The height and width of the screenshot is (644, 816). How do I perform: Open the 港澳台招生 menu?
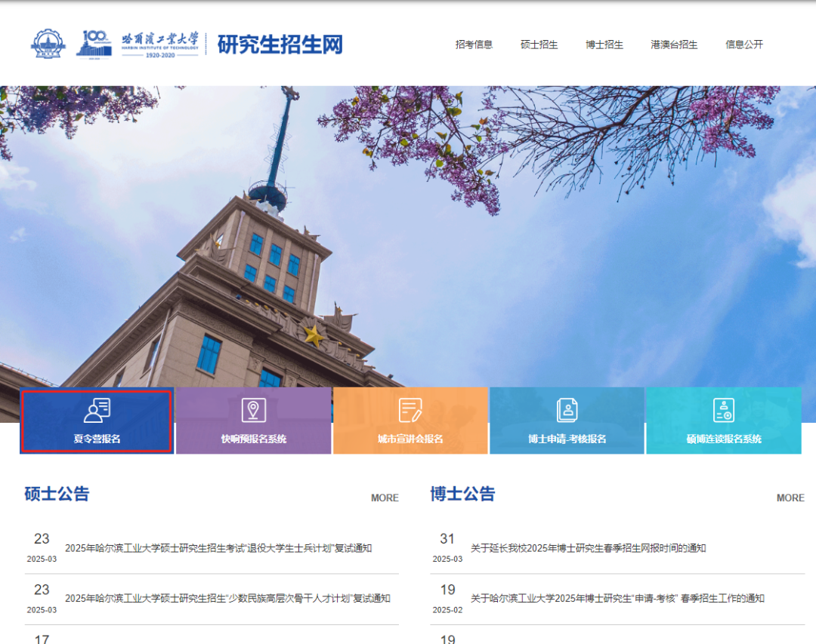(x=674, y=45)
